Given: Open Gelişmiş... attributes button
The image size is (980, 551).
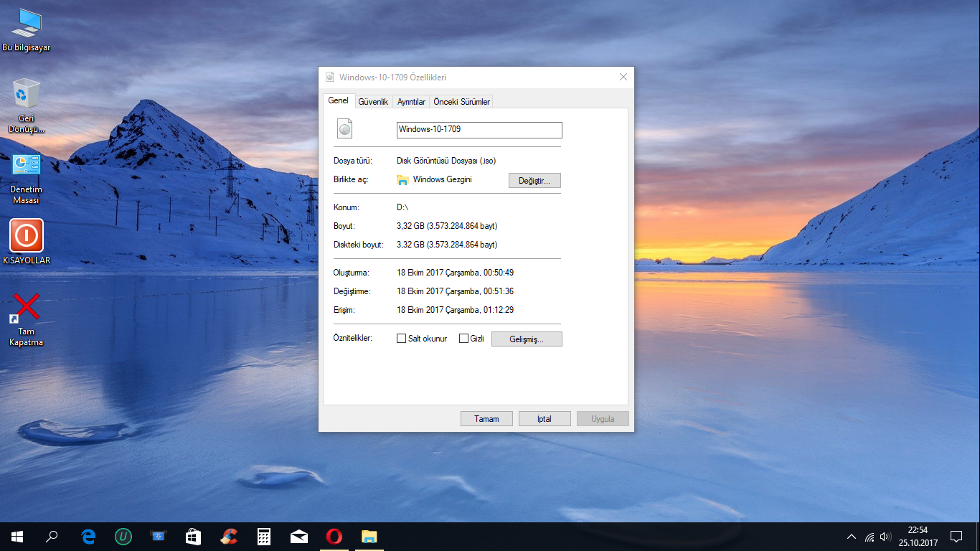Looking at the screenshot, I should click(527, 339).
